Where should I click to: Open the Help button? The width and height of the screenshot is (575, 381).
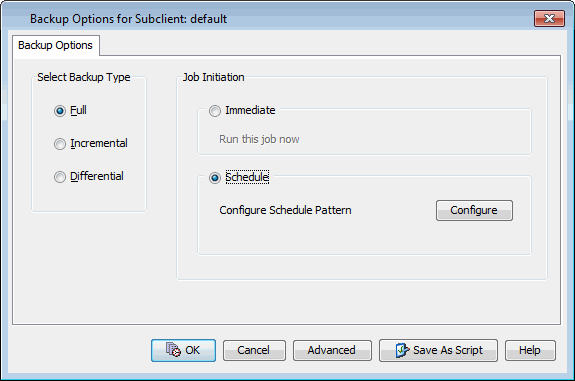coord(530,350)
